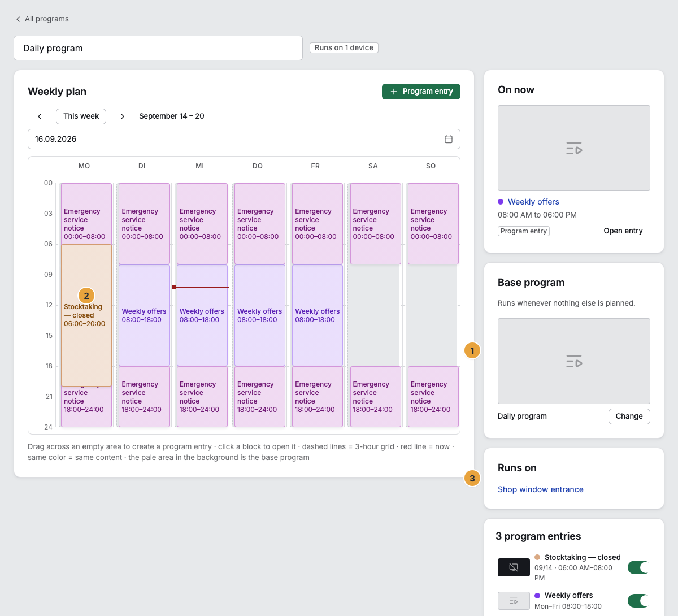Open Thursday's Weekly offers block

260,315
